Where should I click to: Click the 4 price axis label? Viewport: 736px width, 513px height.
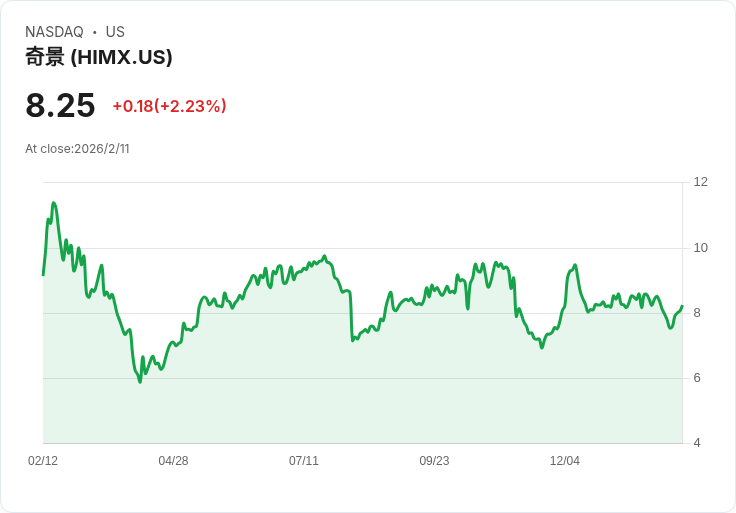pos(697,443)
